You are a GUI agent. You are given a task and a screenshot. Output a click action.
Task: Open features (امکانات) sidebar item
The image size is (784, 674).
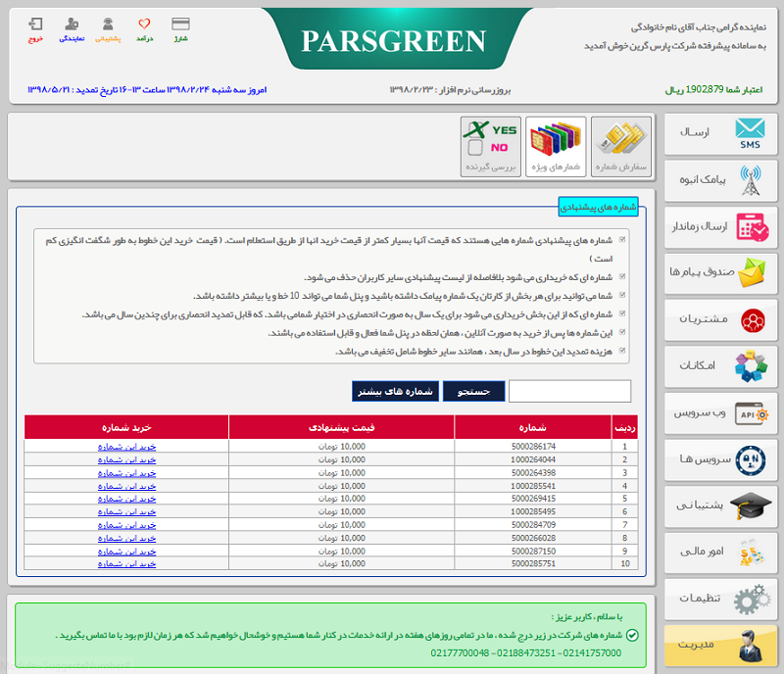click(720, 366)
